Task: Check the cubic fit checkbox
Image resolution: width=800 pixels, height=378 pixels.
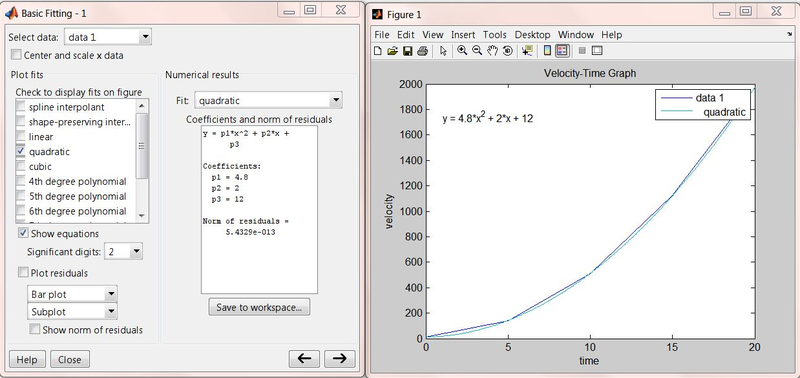Action: pyautogui.click(x=21, y=166)
